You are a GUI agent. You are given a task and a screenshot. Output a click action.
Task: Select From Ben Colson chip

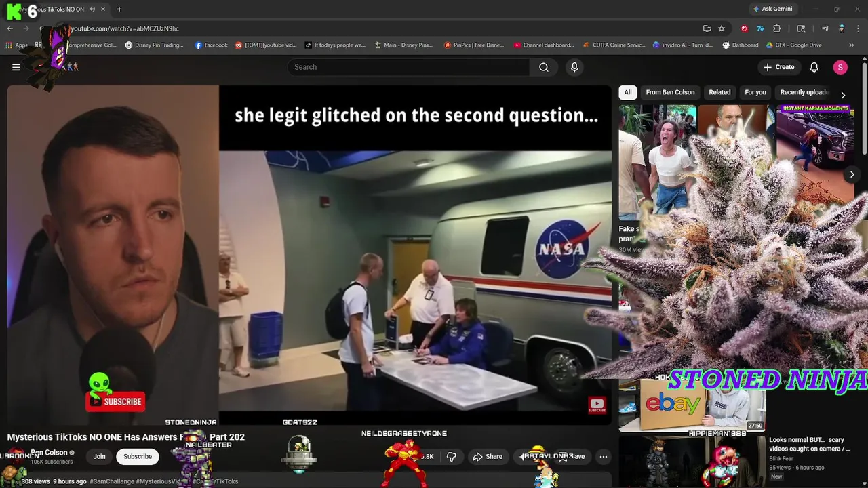(670, 92)
